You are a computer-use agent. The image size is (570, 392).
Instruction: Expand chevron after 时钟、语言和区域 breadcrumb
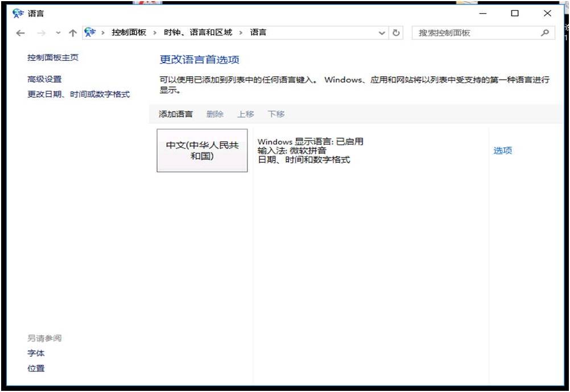click(241, 32)
